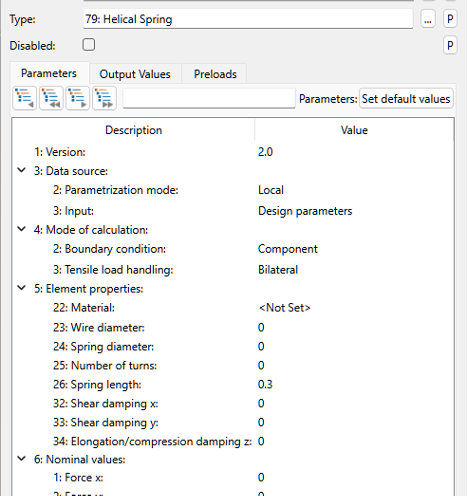
Task: Click the collapse-all-levels tree icon
Action: click(x=51, y=98)
